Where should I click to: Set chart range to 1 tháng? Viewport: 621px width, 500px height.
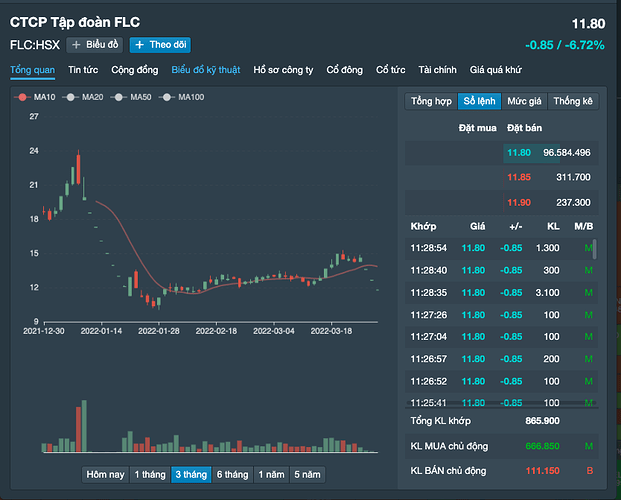click(x=149, y=474)
